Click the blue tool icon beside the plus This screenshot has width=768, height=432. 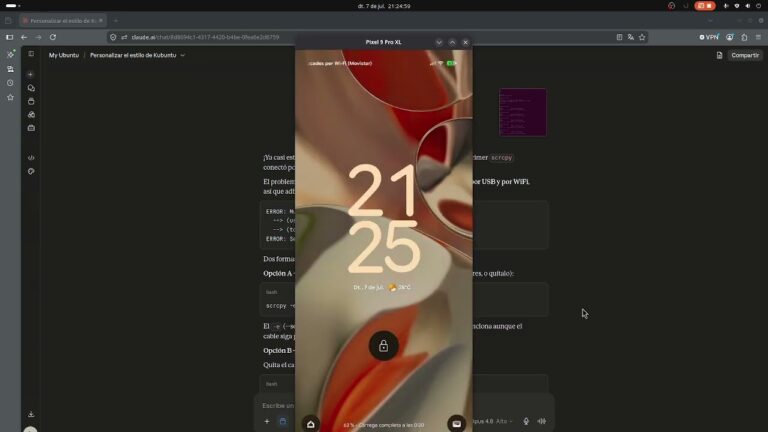coord(283,421)
